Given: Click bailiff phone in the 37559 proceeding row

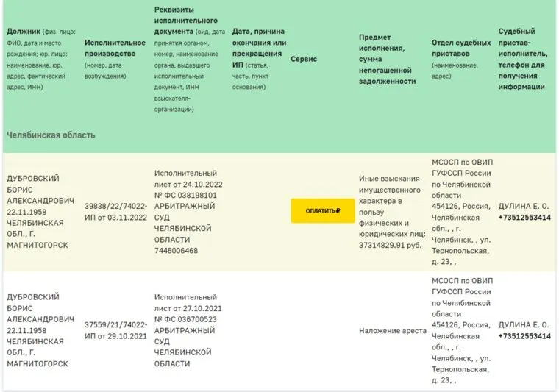Looking at the screenshot, I should point(524,336).
